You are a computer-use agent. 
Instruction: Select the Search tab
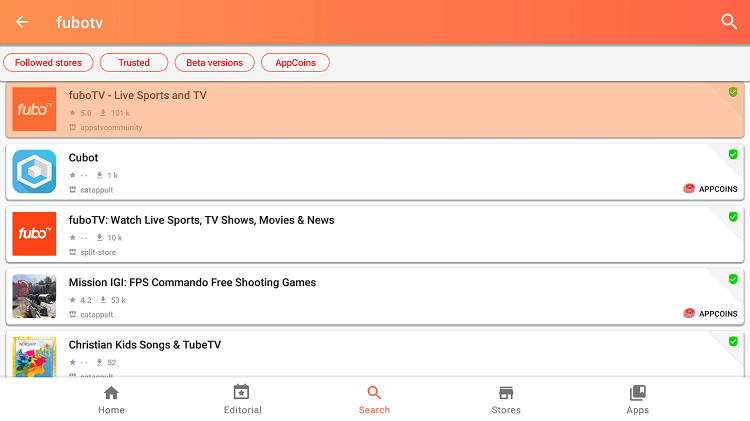point(374,400)
